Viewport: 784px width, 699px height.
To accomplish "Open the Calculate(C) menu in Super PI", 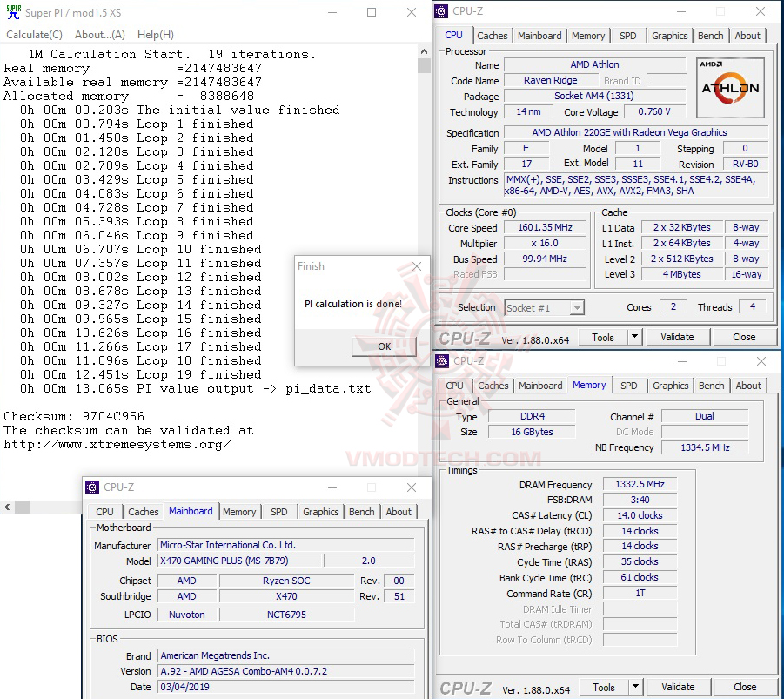I will coord(34,35).
